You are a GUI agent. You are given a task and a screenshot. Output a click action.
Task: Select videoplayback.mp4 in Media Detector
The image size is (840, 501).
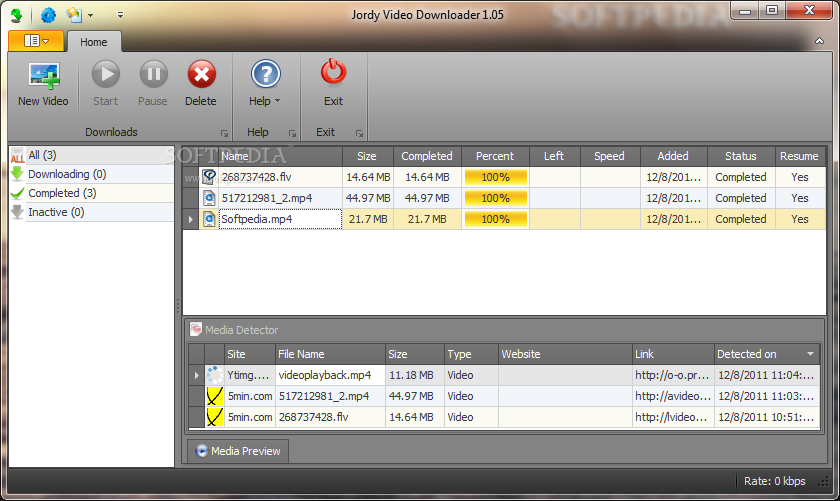pos(331,375)
